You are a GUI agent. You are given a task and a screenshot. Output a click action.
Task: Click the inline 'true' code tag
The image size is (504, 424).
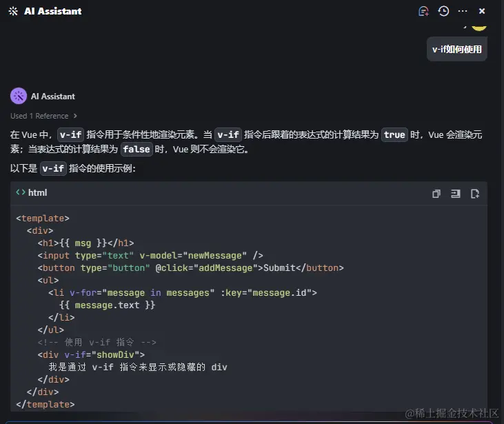pyautogui.click(x=394, y=134)
